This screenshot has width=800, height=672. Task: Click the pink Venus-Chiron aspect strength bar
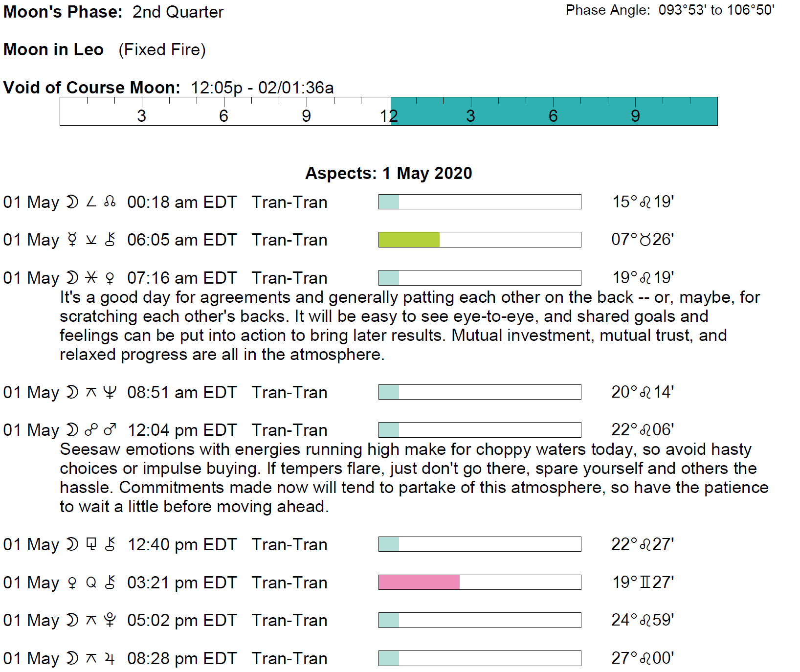[419, 582]
